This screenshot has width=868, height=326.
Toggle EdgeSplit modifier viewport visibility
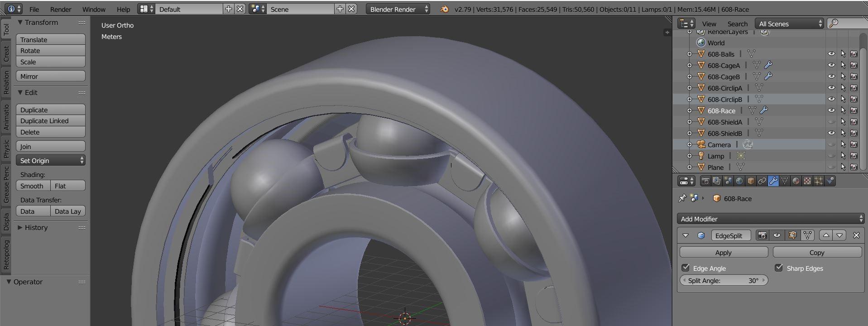[777, 235]
